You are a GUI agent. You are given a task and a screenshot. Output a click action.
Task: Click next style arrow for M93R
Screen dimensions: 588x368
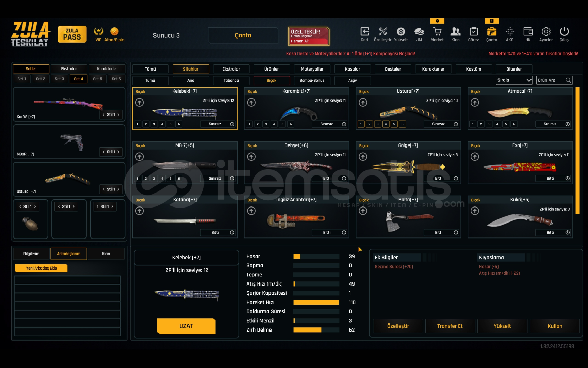pos(118,152)
